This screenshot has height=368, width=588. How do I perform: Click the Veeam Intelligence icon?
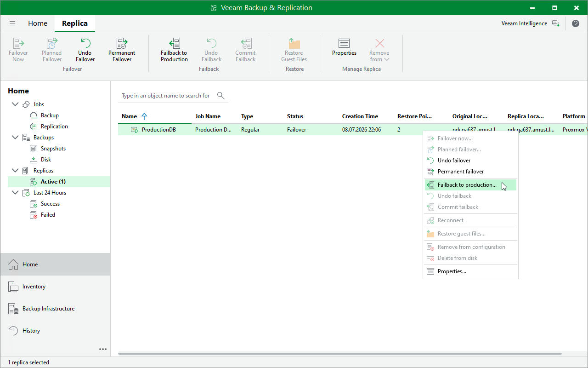(556, 23)
